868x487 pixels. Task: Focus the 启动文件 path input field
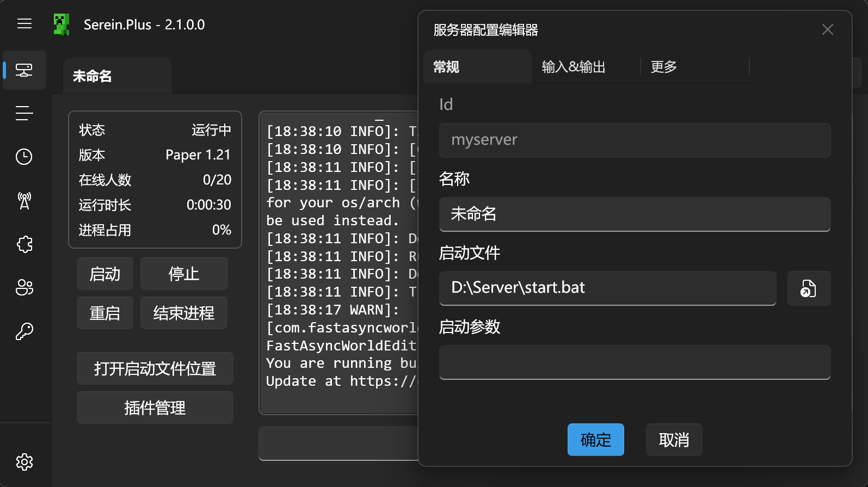(607, 288)
